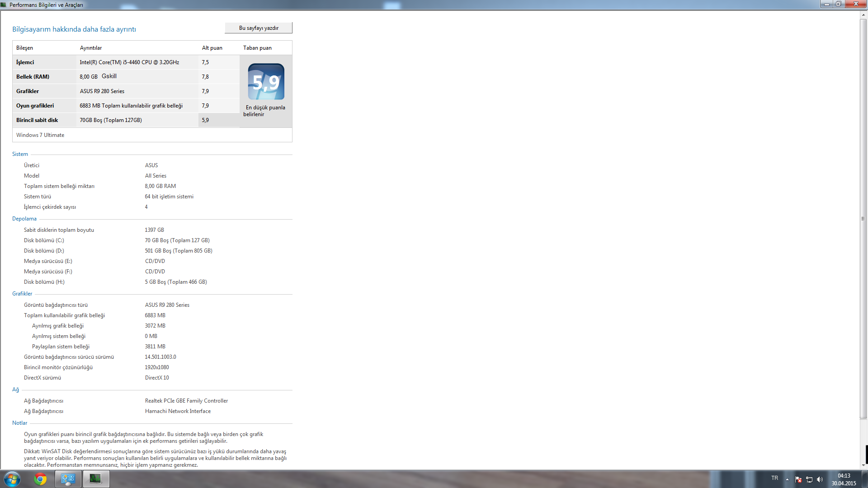Click 'Hamachi Network Interface' adapter text
Screen dimensions: 868x488
pos(178,411)
